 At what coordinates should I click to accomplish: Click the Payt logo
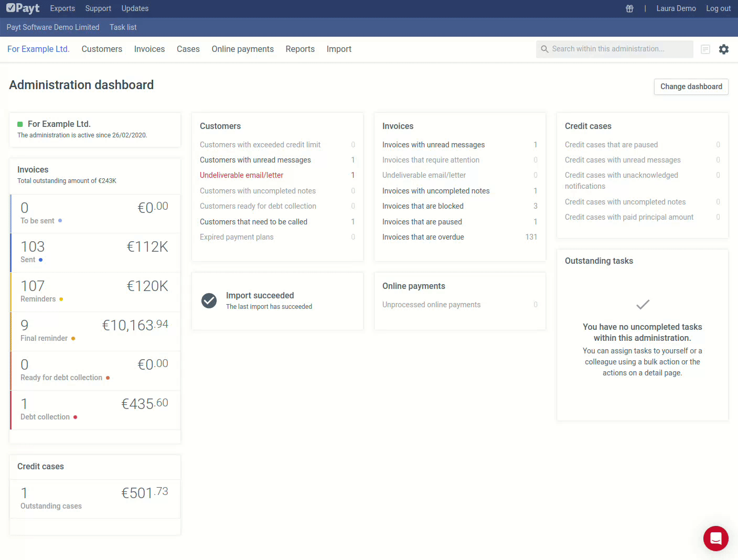click(23, 8)
